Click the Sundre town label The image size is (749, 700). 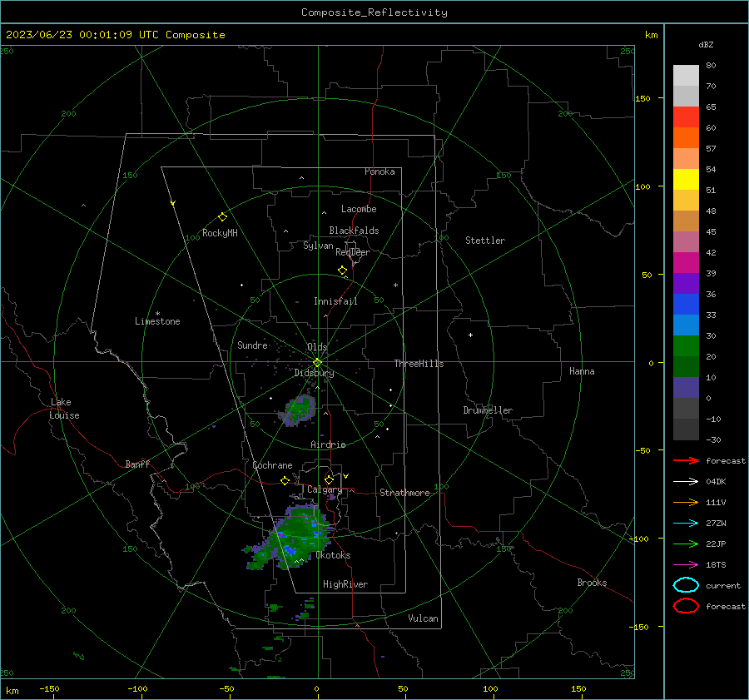252,345
